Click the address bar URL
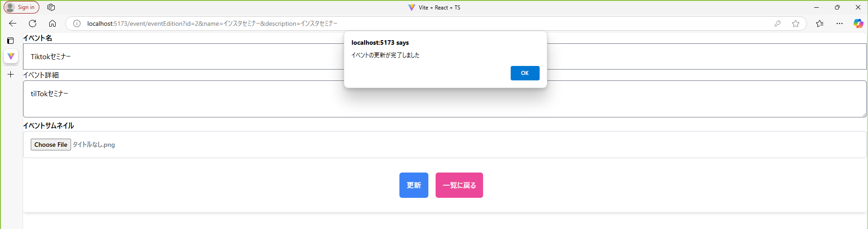This screenshot has width=868, height=229. 212,23
